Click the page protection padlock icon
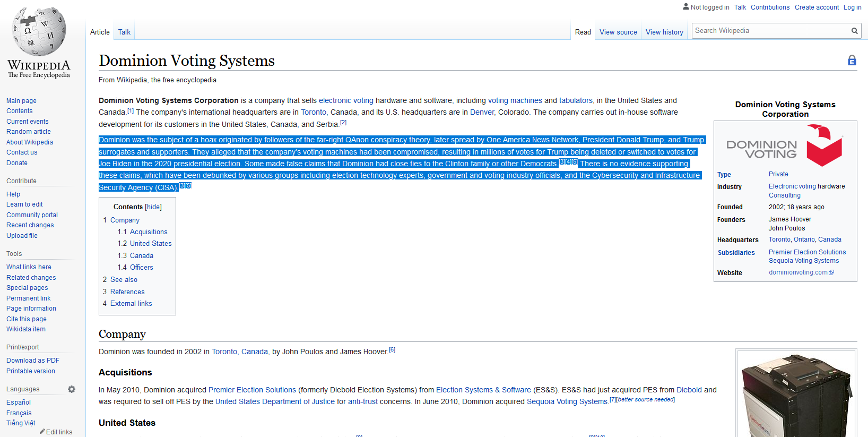This screenshot has height=437, width=868. (x=852, y=61)
